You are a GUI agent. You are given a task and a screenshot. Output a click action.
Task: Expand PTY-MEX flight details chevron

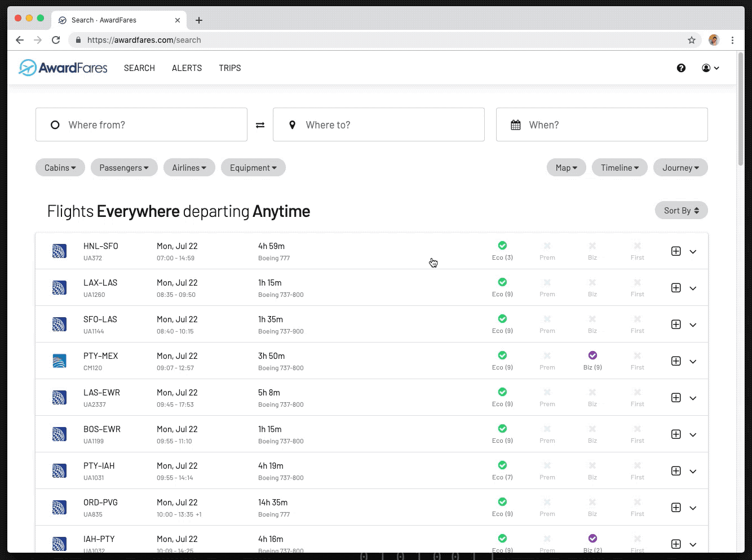693,362
